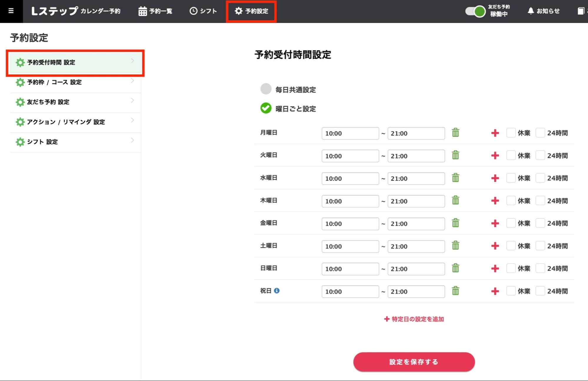The width and height of the screenshot is (588, 381).
Task: Enable 休業 for 水曜日
Action: (x=511, y=178)
